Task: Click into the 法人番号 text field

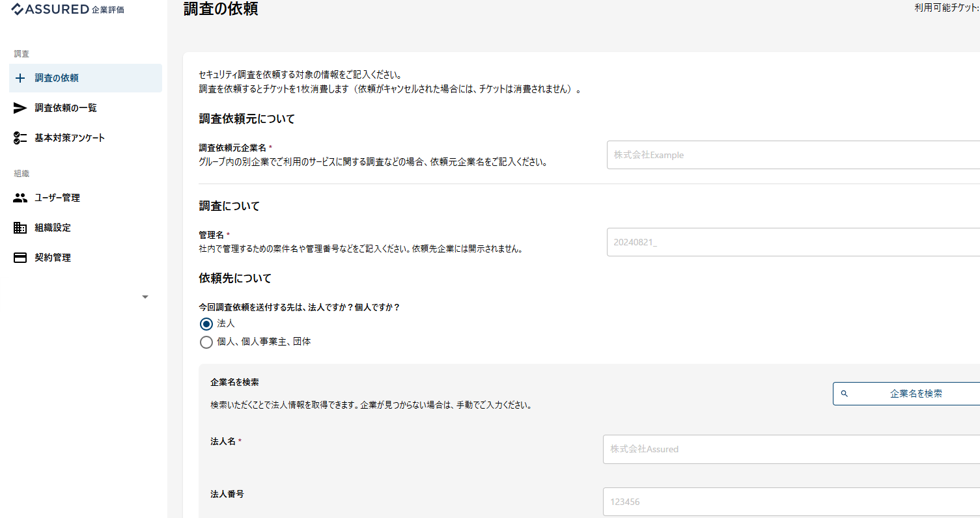Action: [791, 502]
